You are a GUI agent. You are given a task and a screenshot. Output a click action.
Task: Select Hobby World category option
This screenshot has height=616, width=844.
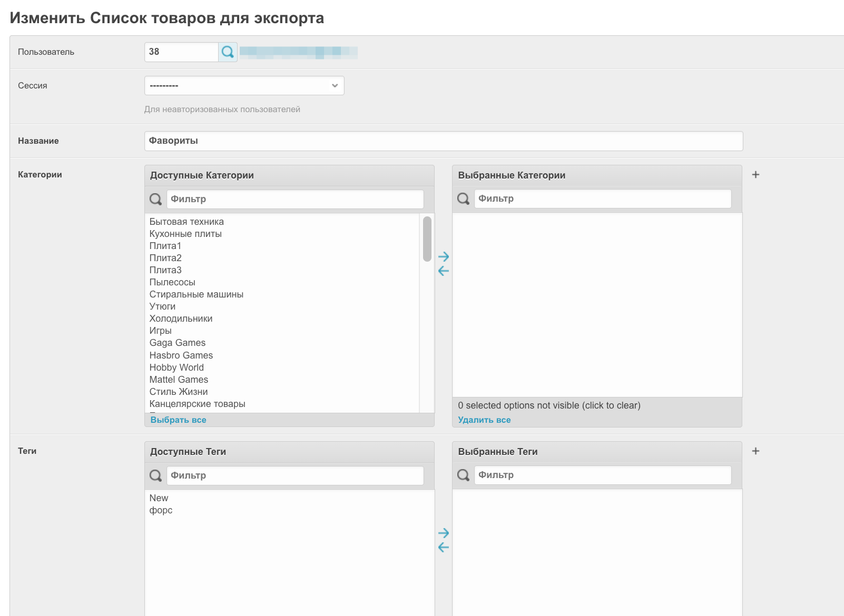(x=176, y=367)
